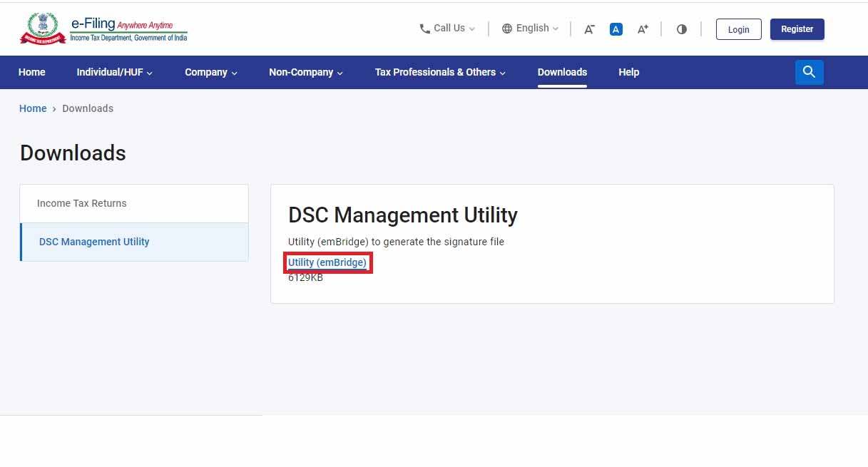Toggle the high contrast mode icon

click(681, 29)
